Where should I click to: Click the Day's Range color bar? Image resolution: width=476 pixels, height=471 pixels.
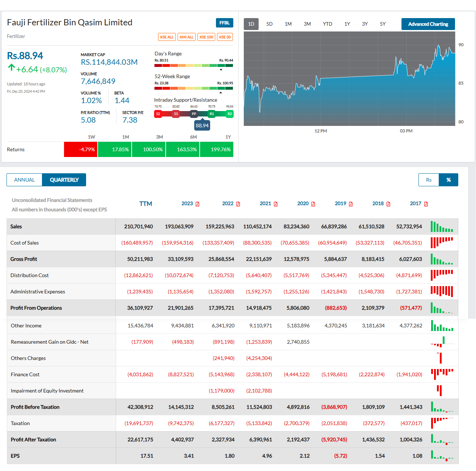194,65
